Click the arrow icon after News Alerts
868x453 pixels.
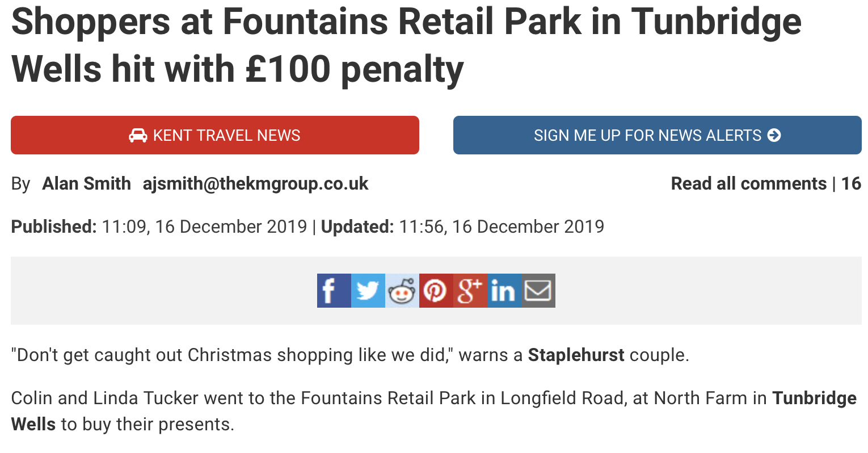[x=774, y=135]
